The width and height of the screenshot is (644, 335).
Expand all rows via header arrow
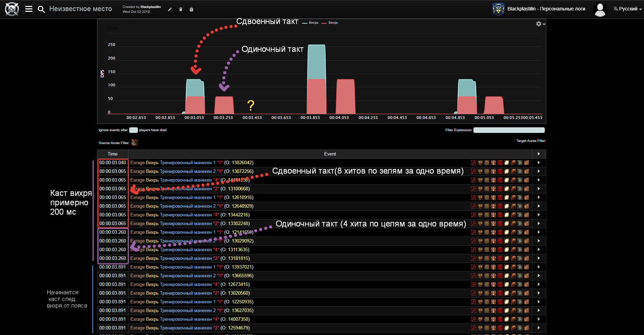(x=539, y=154)
